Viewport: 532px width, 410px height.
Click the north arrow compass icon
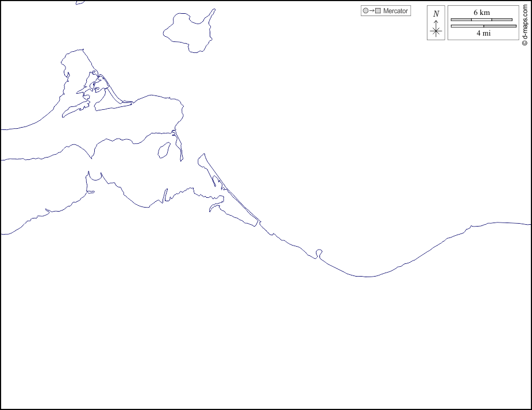pos(436,24)
